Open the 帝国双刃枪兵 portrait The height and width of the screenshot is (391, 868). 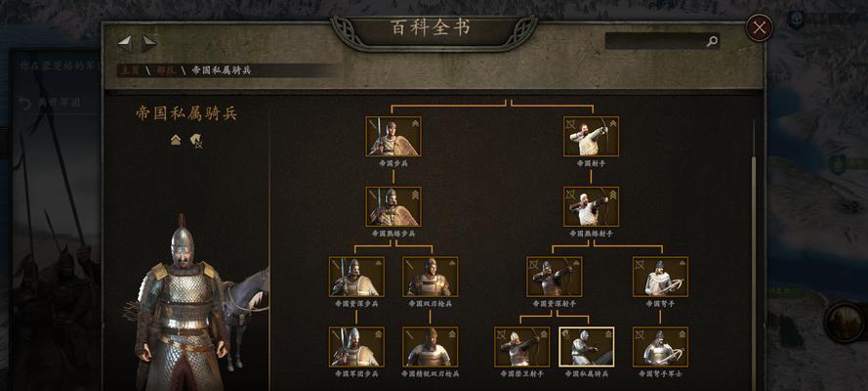coord(431,277)
